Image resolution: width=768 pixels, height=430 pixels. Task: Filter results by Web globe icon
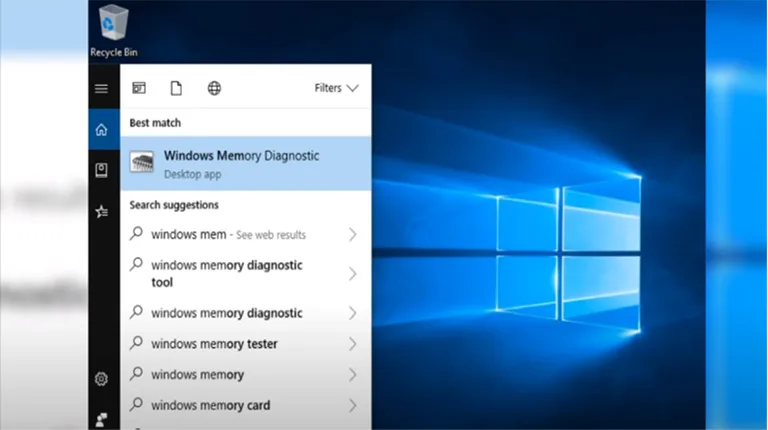tap(214, 88)
